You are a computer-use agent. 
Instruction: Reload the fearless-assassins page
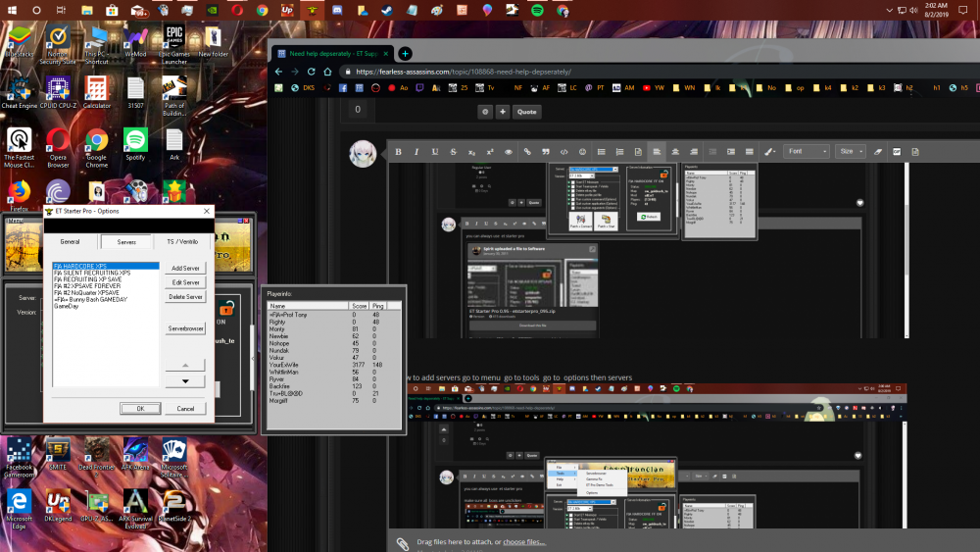[312, 72]
